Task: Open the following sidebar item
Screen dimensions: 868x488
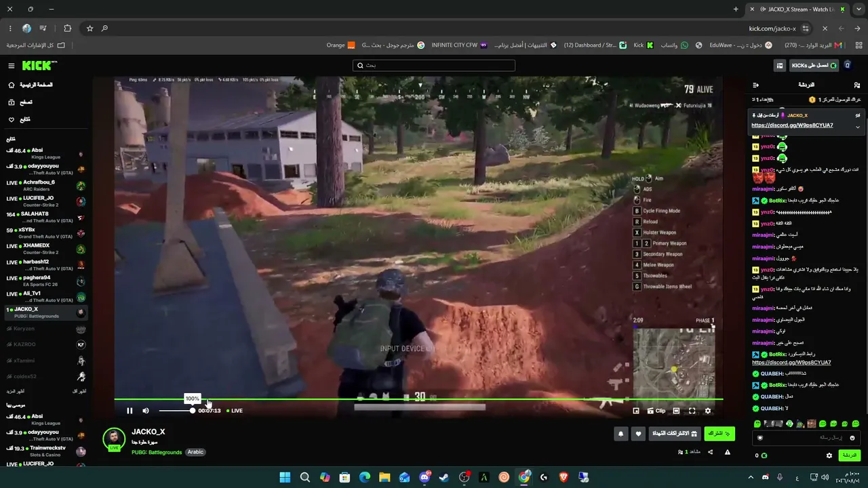Action: pyautogui.click(x=45, y=120)
